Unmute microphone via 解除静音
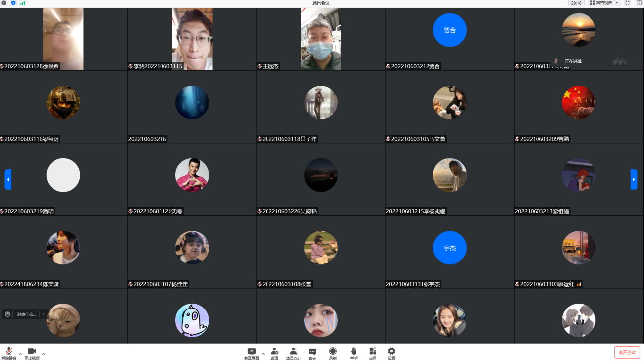This screenshot has width=644, height=361. point(9,353)
